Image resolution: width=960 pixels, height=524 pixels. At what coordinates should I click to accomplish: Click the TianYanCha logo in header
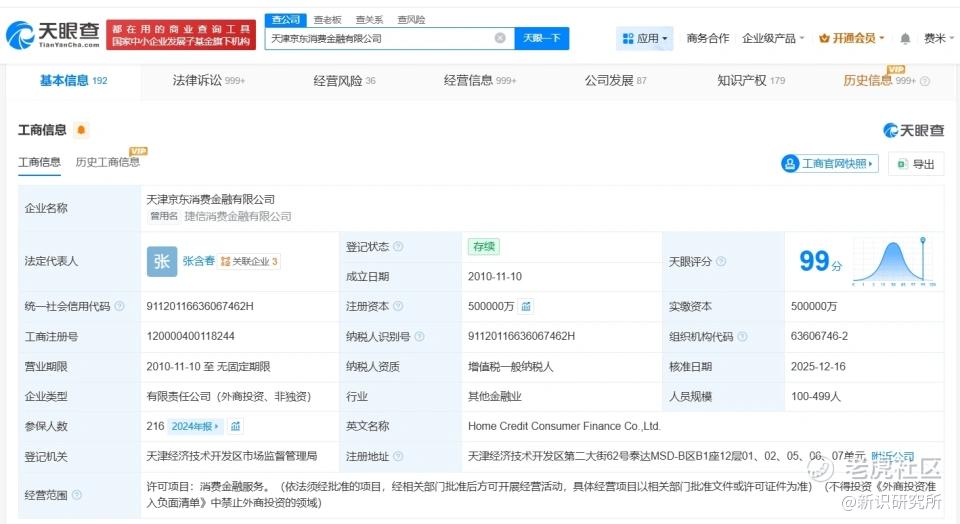click(x=53, y=37)
